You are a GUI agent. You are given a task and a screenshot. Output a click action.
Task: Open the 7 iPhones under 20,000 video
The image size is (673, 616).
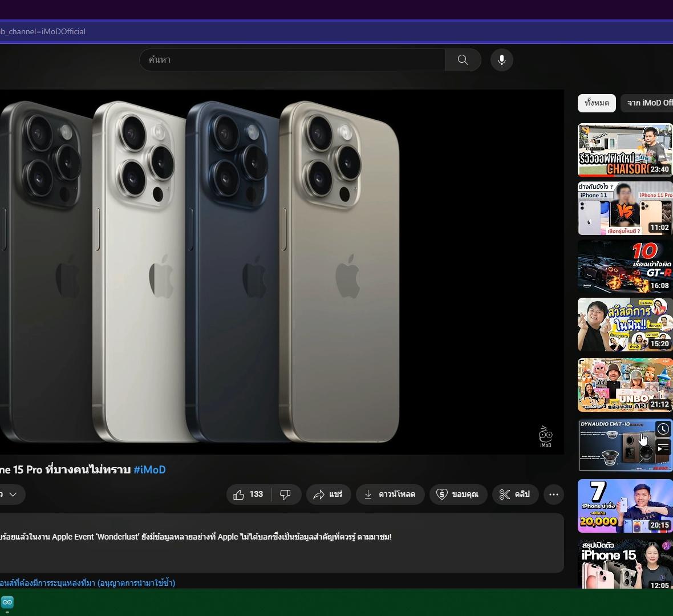625,506
